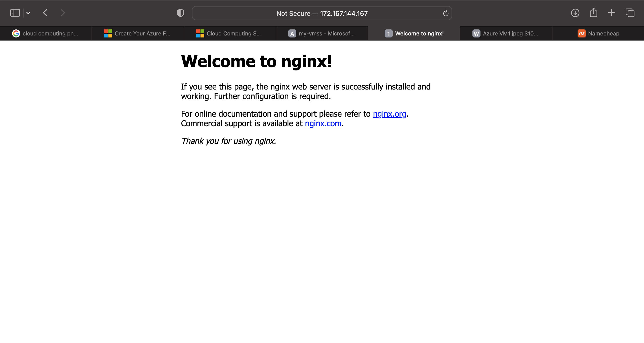644x343 pixels.
Task: Go back to the previous page
Action: click(45, 13)
